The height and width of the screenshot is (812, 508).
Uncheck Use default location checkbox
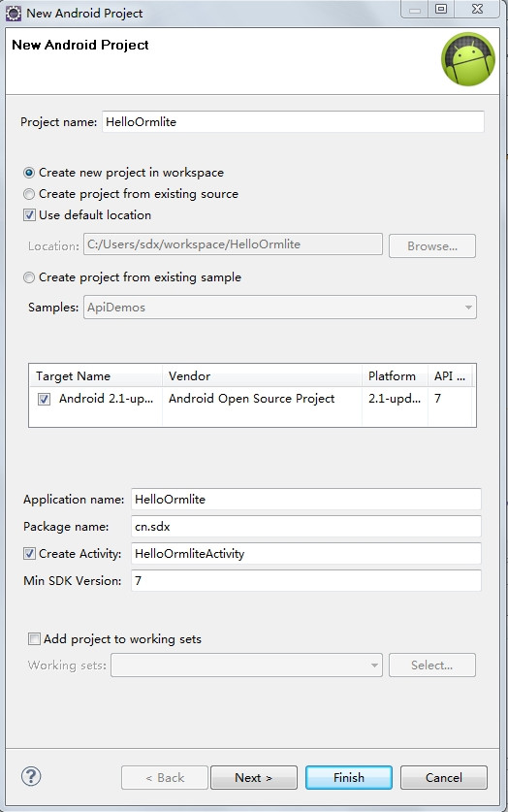tap(29, 215)
